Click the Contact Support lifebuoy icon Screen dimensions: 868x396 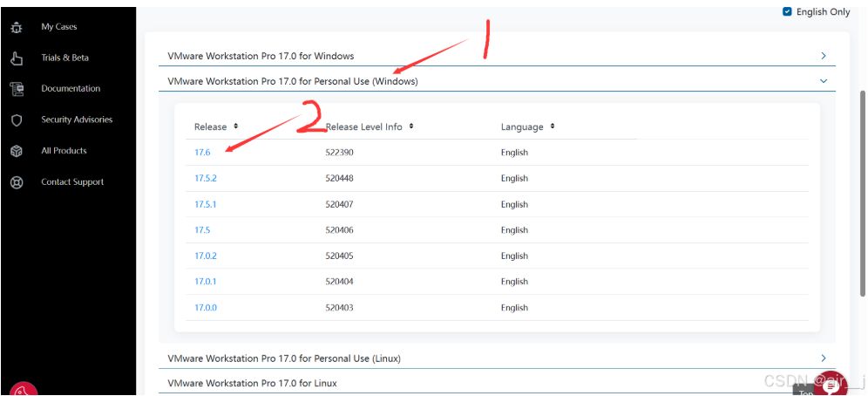tap(17, 182)
